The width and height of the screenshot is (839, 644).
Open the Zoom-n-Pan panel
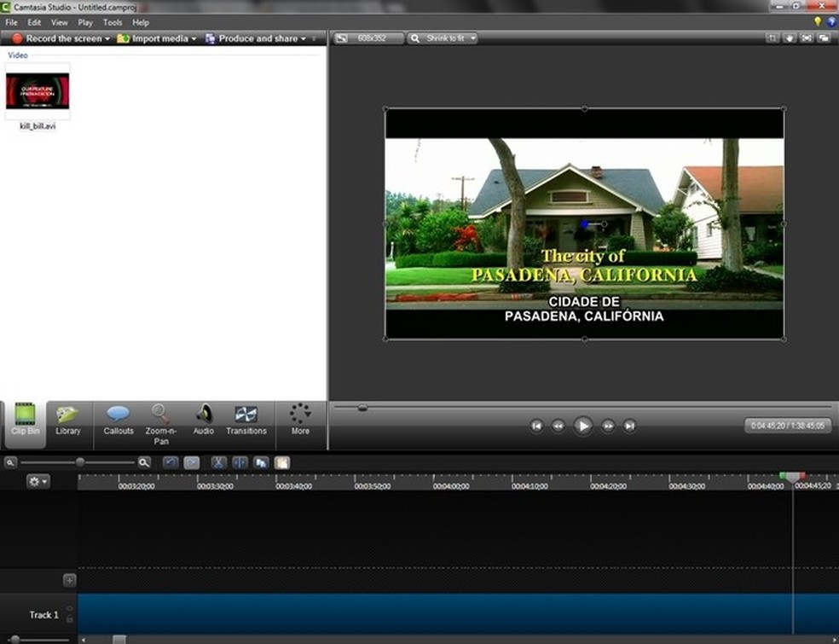click(160, 422)
